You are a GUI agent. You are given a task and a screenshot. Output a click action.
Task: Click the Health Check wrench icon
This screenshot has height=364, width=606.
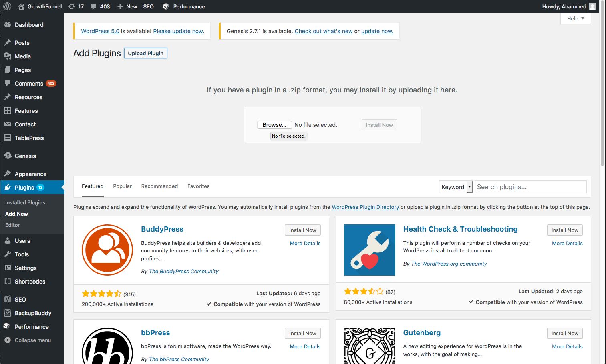pos(369,250)
